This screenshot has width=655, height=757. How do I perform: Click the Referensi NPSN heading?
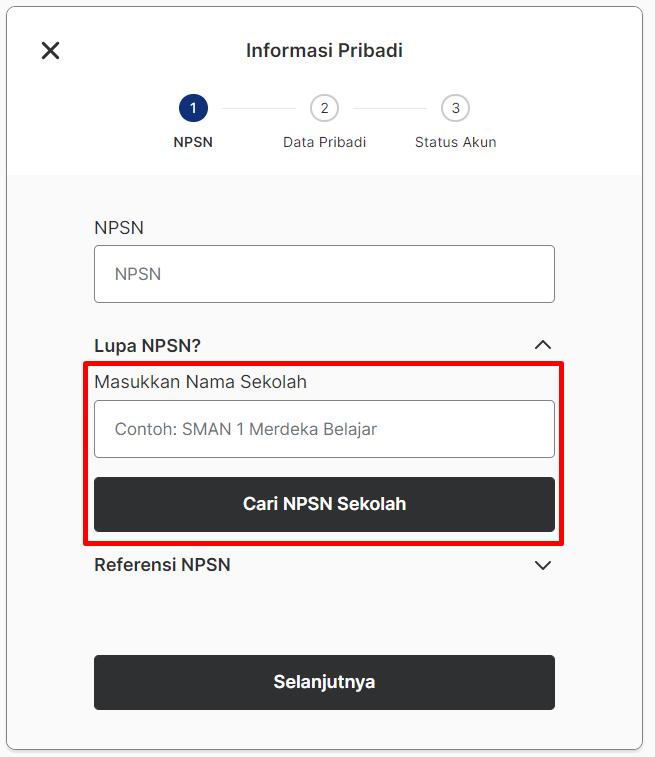pos(162,565)
